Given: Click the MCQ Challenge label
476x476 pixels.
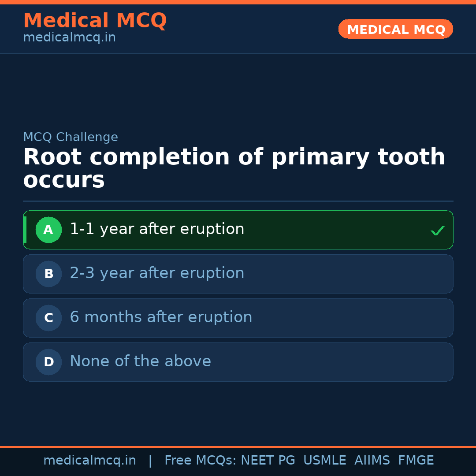Looking at the screenshot, I should tap(71, 137).
